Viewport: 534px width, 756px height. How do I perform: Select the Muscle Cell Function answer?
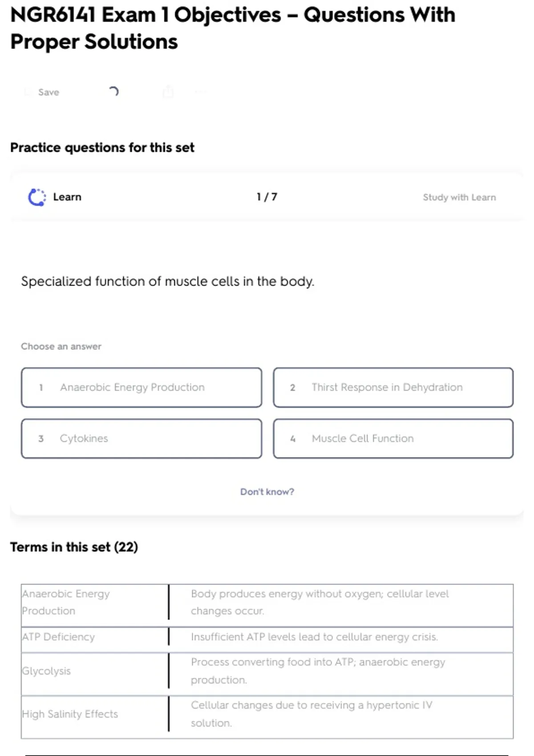pos(393,438)
